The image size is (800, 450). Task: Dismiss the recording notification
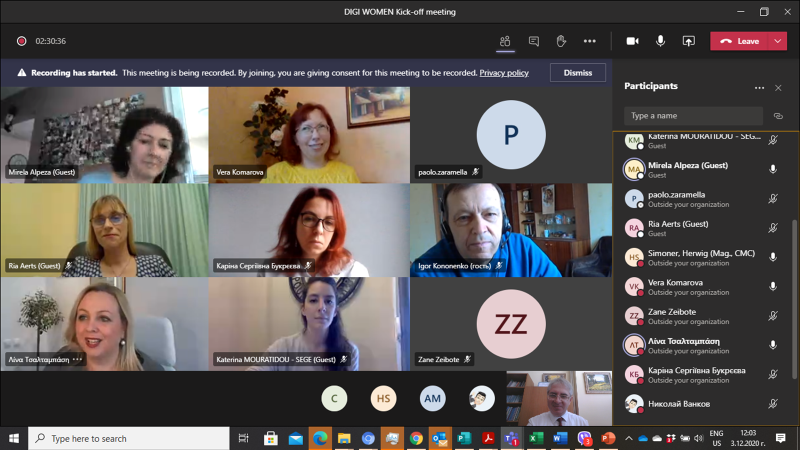(x=578, y=73)
